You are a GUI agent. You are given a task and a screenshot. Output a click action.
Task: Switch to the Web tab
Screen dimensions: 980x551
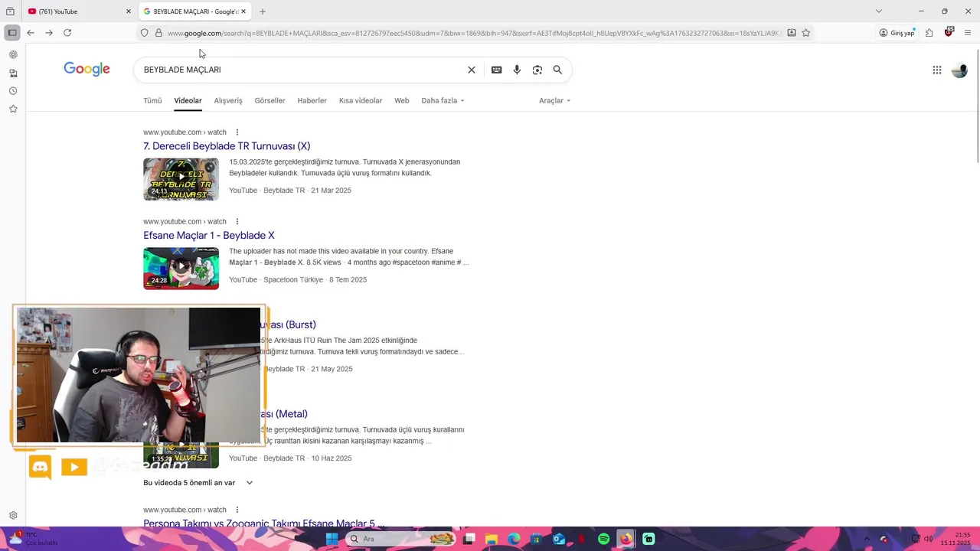pos(402,100)
